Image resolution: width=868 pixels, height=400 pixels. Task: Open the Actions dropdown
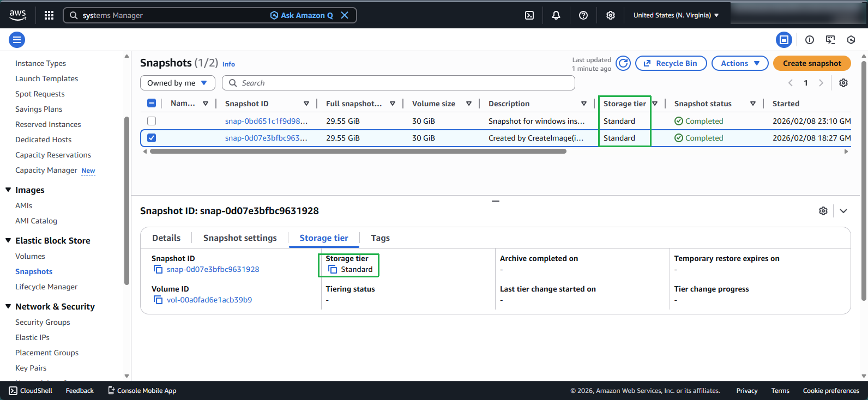click(739, 63)
